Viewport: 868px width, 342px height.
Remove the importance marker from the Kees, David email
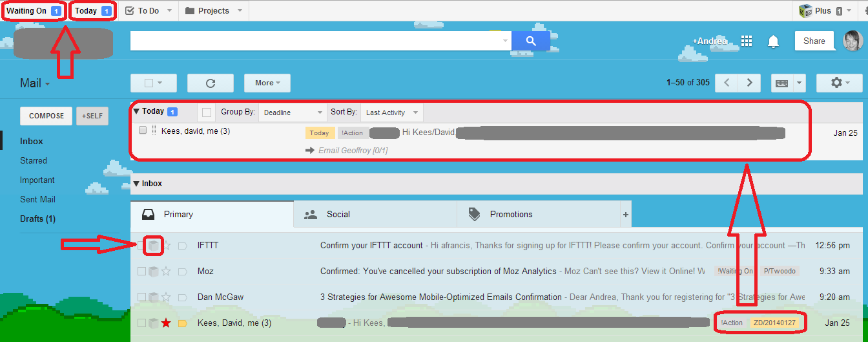point(182,323)
